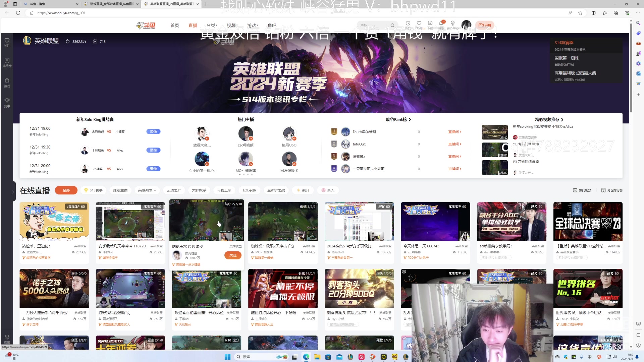This screenshot has width=644, height=362.
Task: Open viewing history clock icon in top bar
Action: [x=408, y=23]
